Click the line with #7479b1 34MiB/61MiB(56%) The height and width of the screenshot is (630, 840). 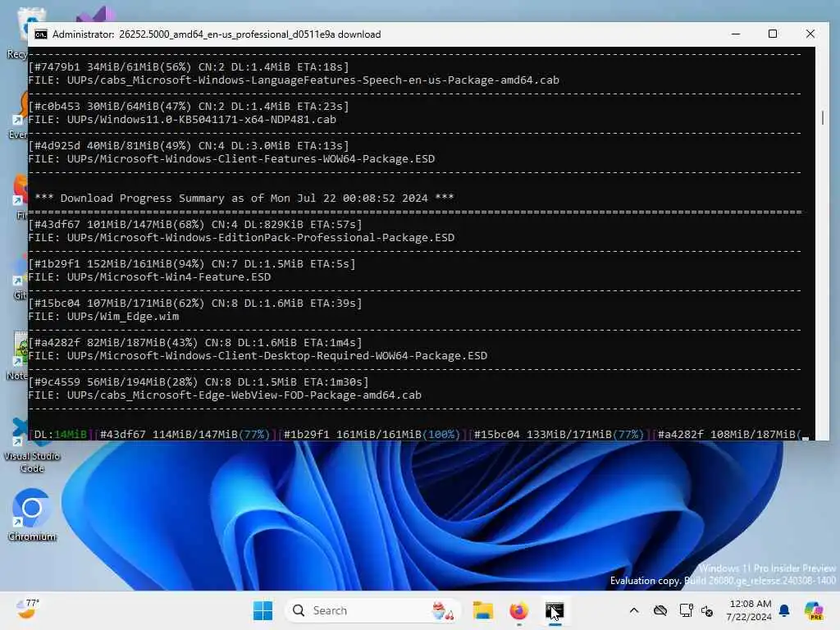(189, 67)
